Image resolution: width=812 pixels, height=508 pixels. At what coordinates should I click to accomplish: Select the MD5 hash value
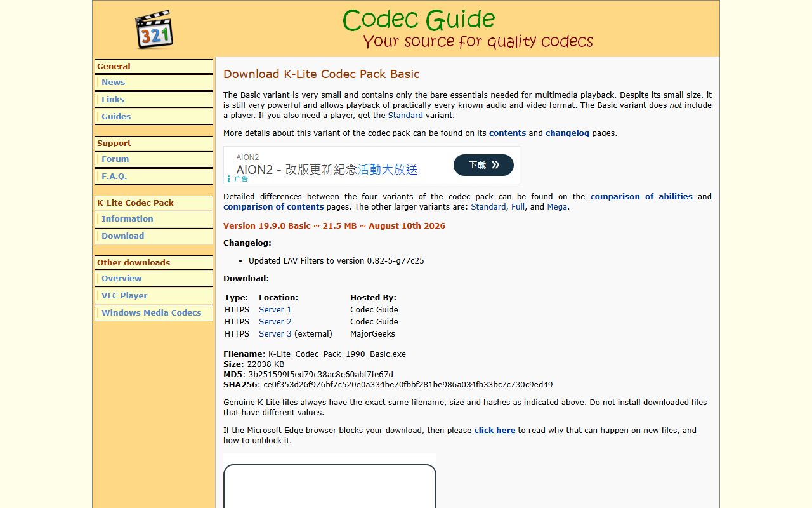(x=320, y=375)
